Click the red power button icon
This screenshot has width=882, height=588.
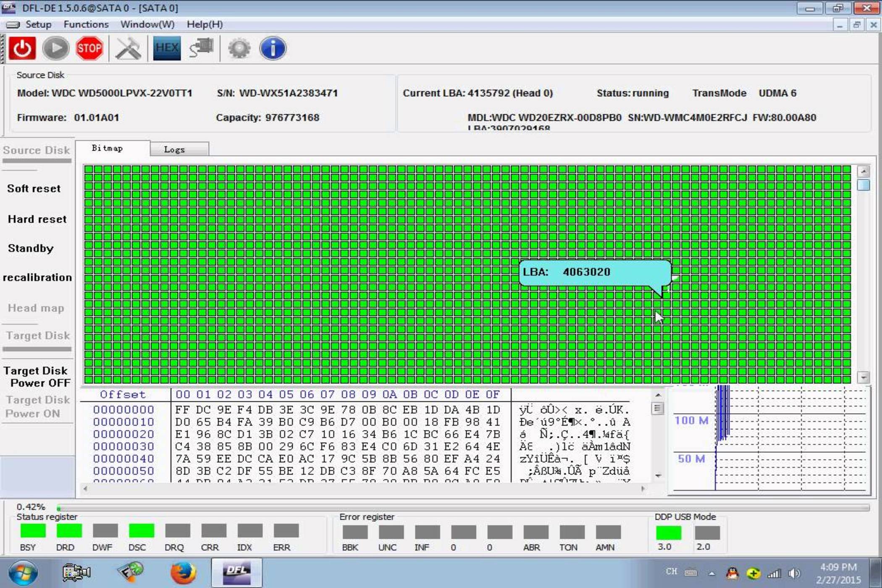tap(22, 48)
